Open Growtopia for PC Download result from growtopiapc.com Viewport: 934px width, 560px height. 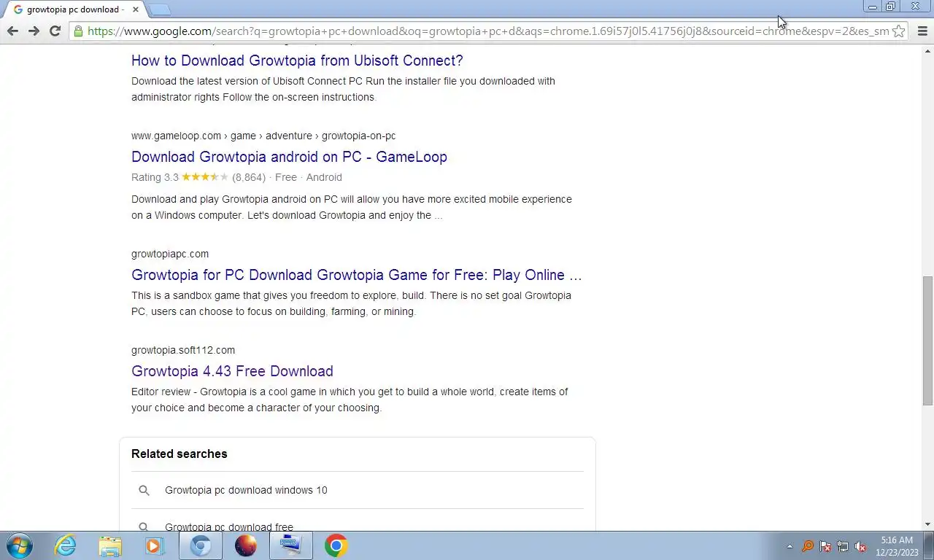click(x=356, y=275)
